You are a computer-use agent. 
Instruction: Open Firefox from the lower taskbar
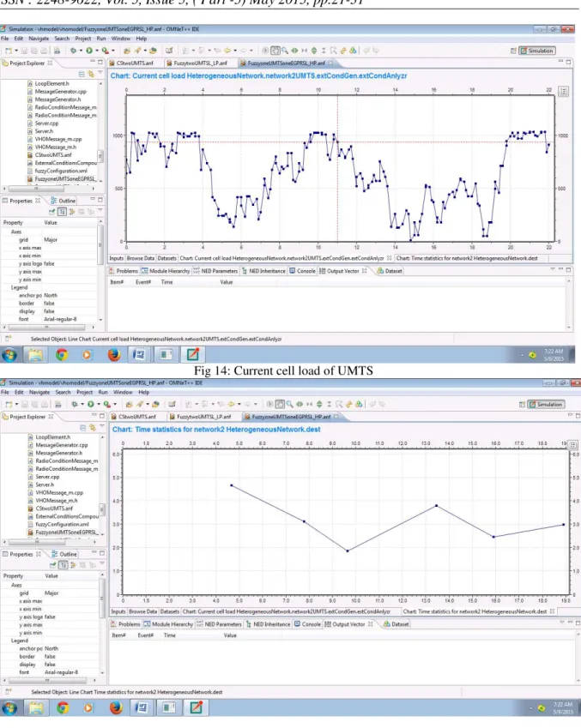click(115, 708)
